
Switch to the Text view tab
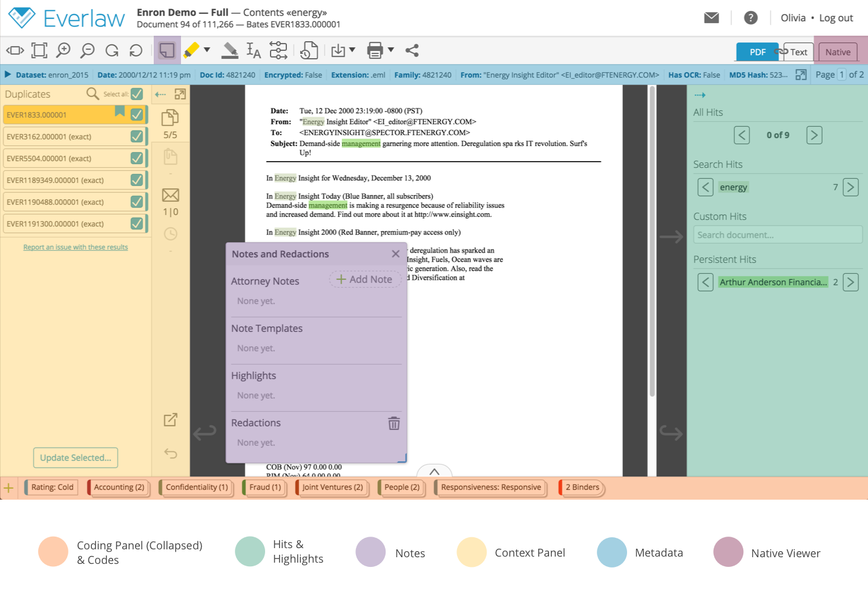point(798,52)
